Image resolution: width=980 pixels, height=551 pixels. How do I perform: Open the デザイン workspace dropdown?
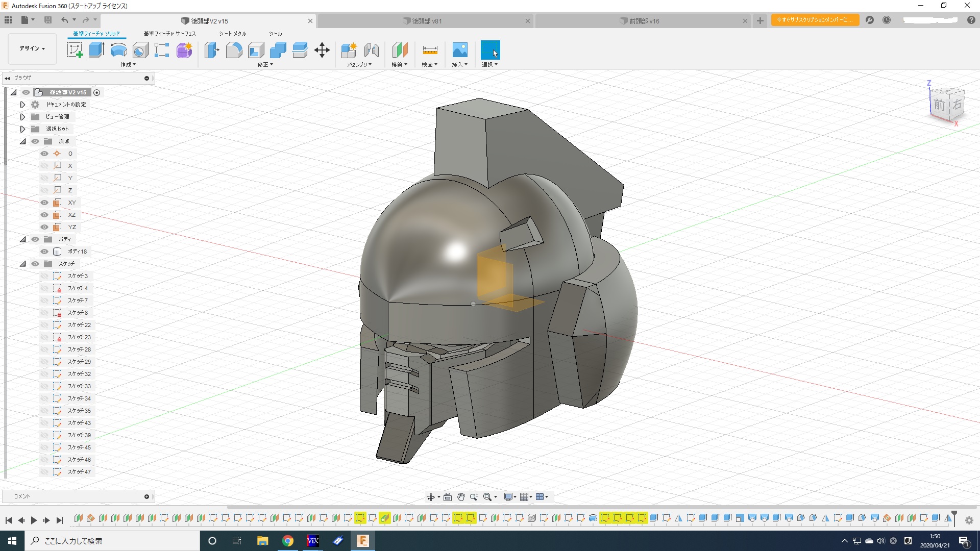(x=32, y=48)
